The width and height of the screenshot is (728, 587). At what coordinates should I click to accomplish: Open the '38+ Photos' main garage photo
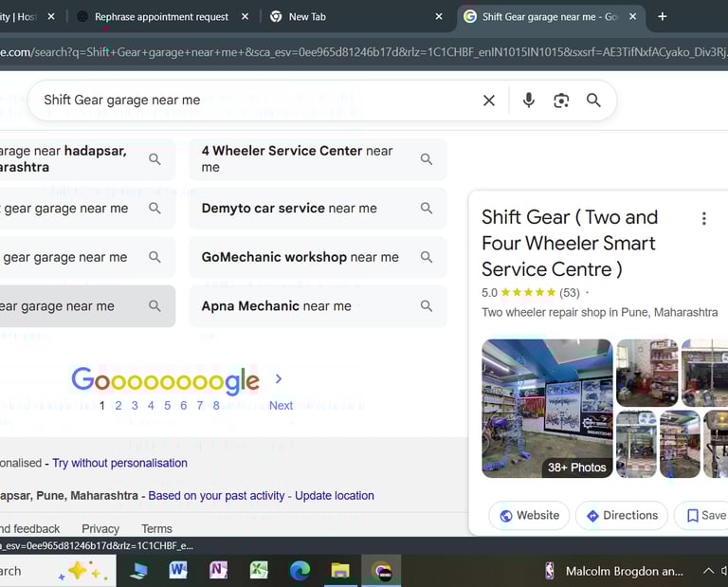(547, 408)
